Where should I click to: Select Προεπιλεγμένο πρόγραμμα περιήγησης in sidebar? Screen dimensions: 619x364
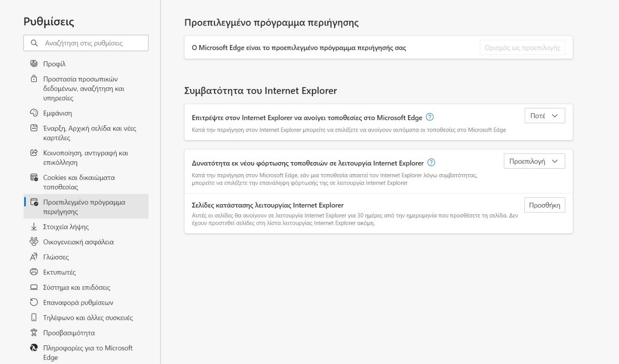click(86, 207)
